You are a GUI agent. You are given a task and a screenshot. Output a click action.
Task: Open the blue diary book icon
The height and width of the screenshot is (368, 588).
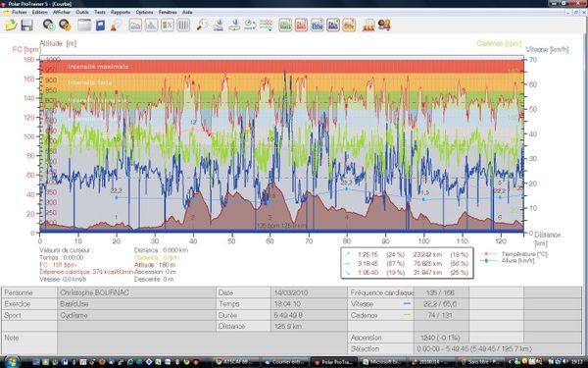point(100,26)
